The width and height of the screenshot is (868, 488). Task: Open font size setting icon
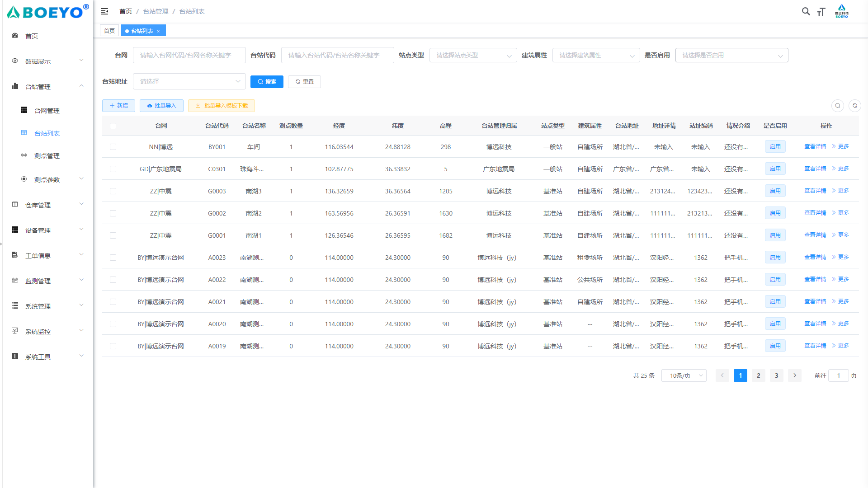tap(821, 12)
